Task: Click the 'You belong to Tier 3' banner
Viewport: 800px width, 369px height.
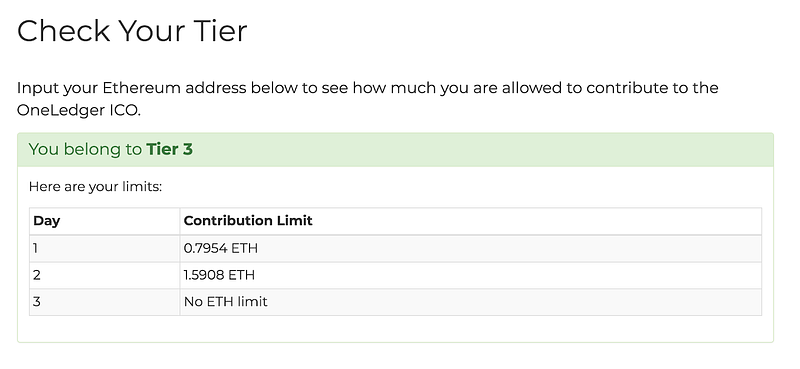Action: click(395, 150)
